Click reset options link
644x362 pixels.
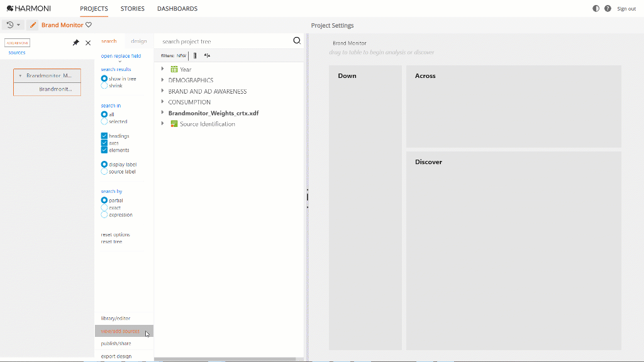click(116, 235)
